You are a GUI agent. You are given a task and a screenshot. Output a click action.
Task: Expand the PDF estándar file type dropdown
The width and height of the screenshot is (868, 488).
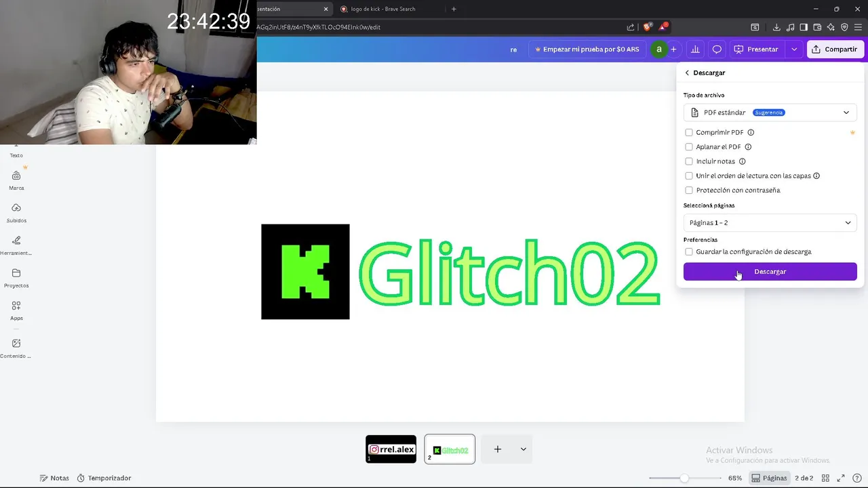click(x=770, y=113)
